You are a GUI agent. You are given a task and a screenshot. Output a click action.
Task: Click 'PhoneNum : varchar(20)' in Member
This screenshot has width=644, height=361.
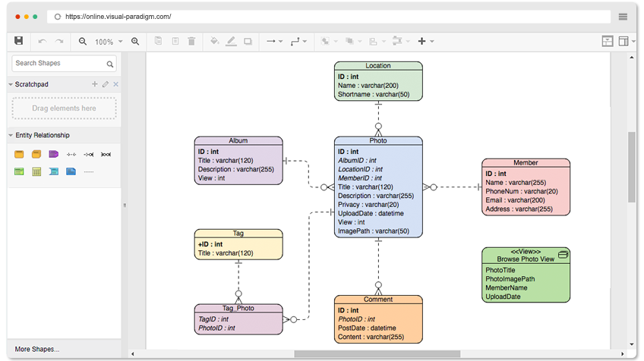pos(522,191)
